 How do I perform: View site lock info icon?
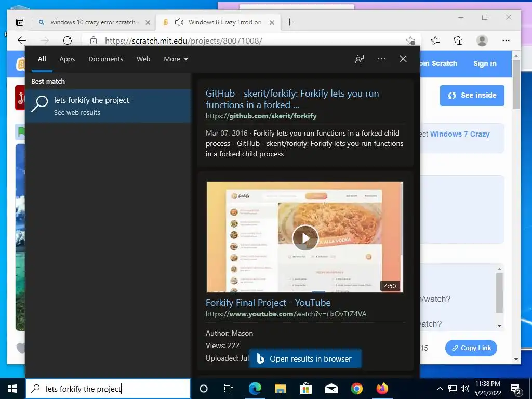(x=94, y=41)
